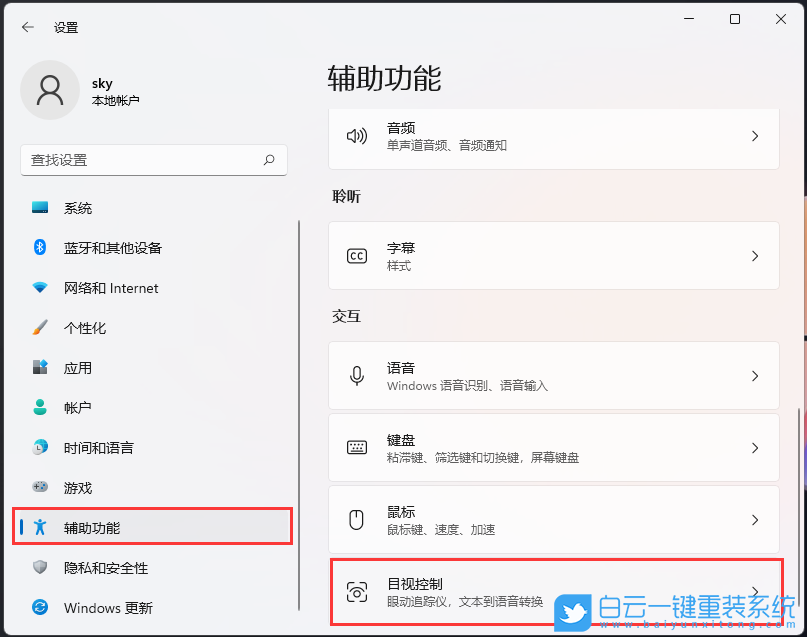807x637 pixels.
Task: Open 目视控制 via its chevron arrow
Action: [x=756, y=591]
